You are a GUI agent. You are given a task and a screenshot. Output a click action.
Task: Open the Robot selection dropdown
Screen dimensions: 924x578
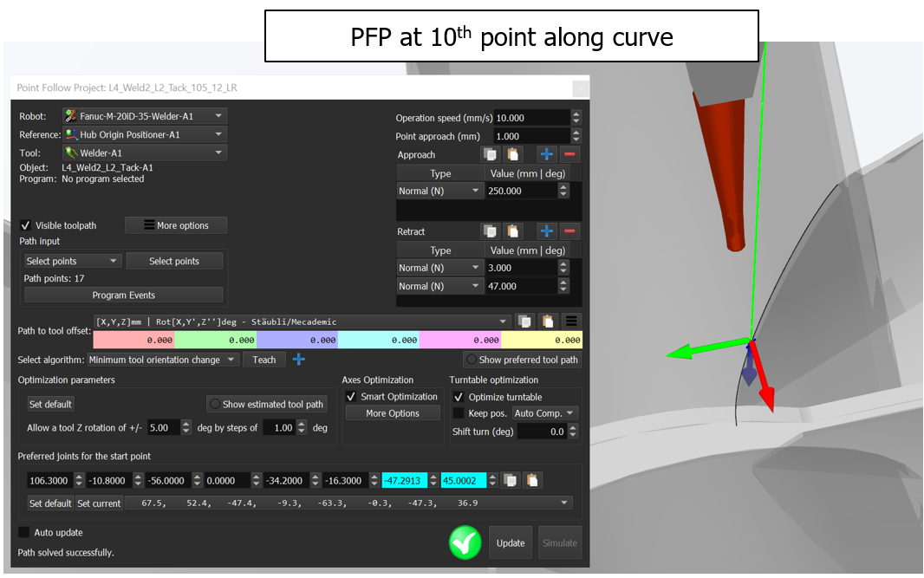145,116
